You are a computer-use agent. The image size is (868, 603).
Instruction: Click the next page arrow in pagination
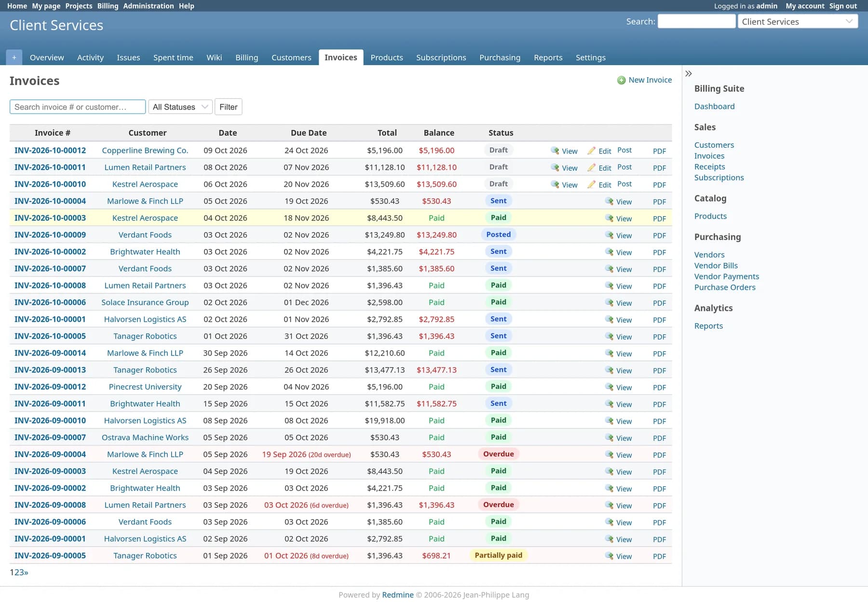point(26,572)
